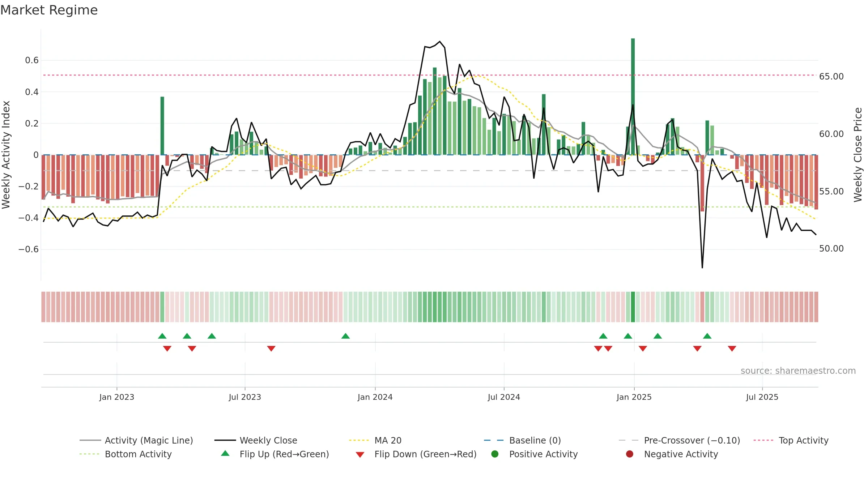Click the Jan 2024 x-axis label
Viewport: 868px width, 488px height.
pyautogui.click(x=375, y=397)
